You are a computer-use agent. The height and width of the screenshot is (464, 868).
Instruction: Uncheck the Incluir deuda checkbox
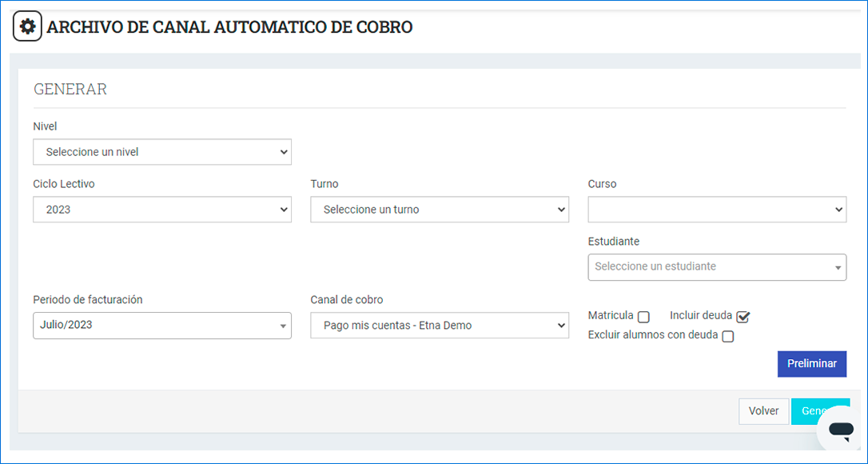click(x=743, y=317)
